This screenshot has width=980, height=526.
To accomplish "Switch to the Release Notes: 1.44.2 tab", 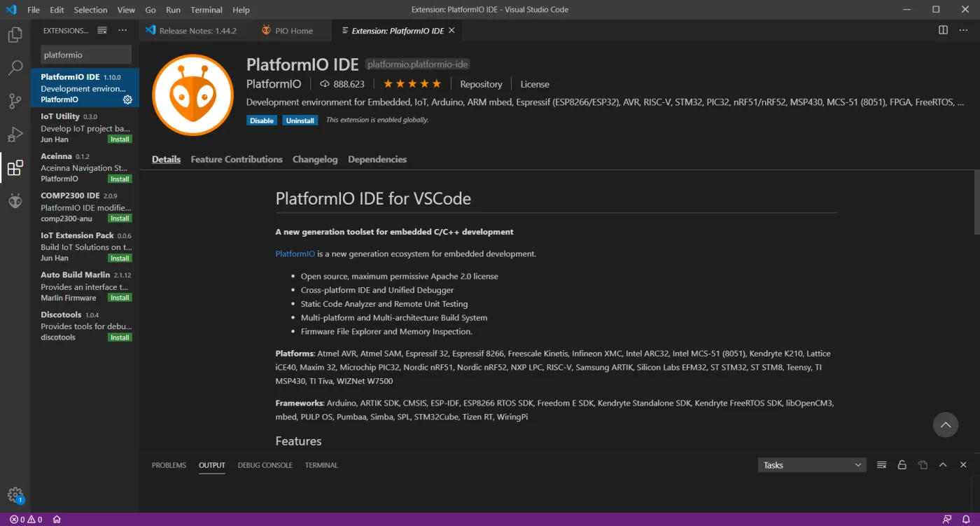I will [190, 31].
